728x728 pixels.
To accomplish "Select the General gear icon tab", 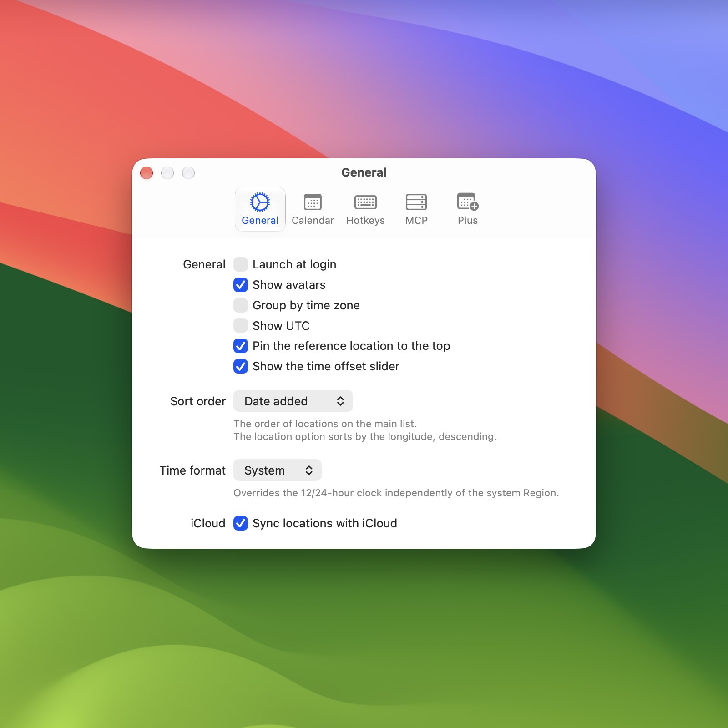I will (260, 209).
